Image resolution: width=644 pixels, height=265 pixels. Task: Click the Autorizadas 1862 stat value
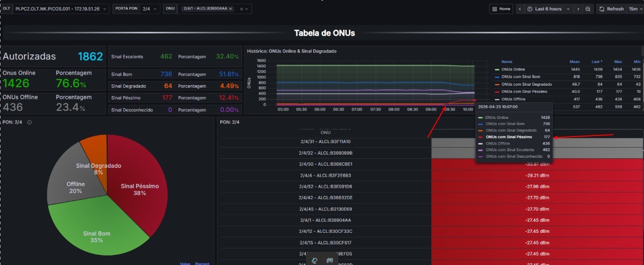91,56
